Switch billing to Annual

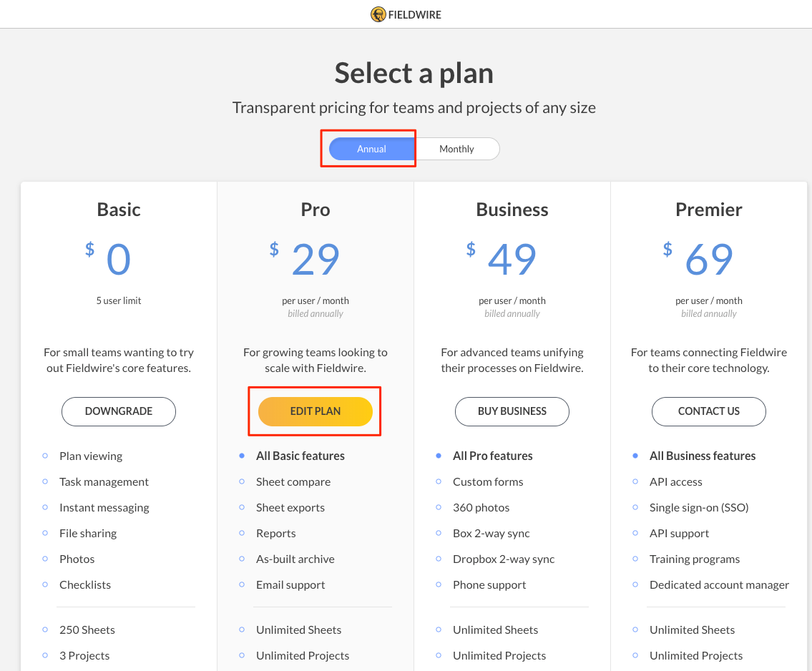coord(372,149)
